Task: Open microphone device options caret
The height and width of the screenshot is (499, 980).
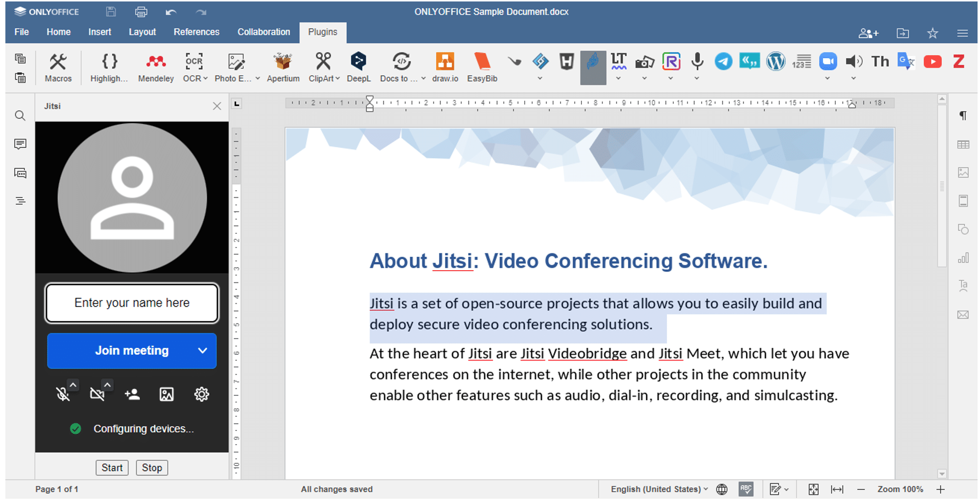Action: [73, 385]
